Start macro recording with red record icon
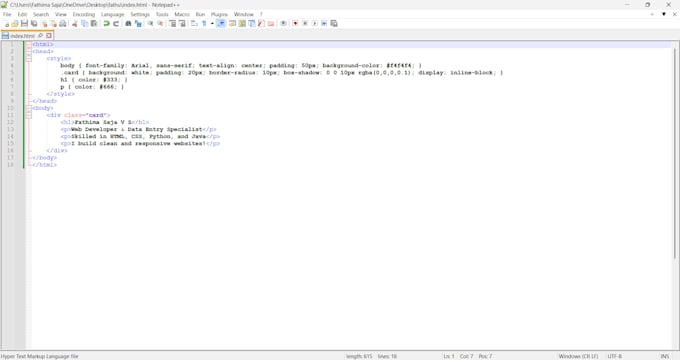 point(295,23)
